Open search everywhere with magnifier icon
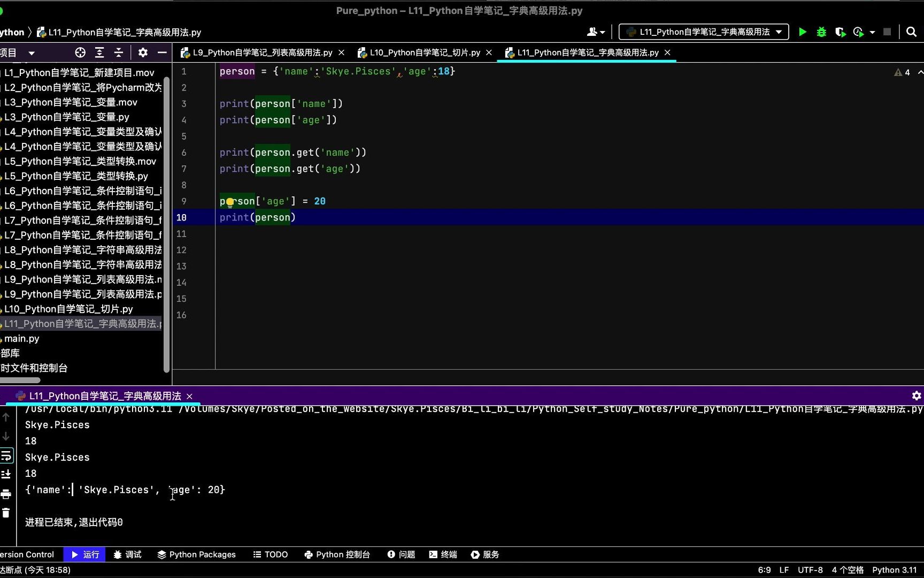The image size is (924, 578). (x=911, y=32)
